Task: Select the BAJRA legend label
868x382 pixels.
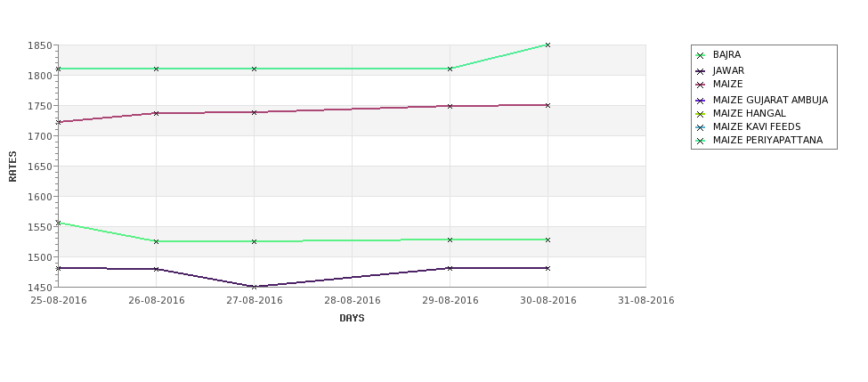Action: 726,55
